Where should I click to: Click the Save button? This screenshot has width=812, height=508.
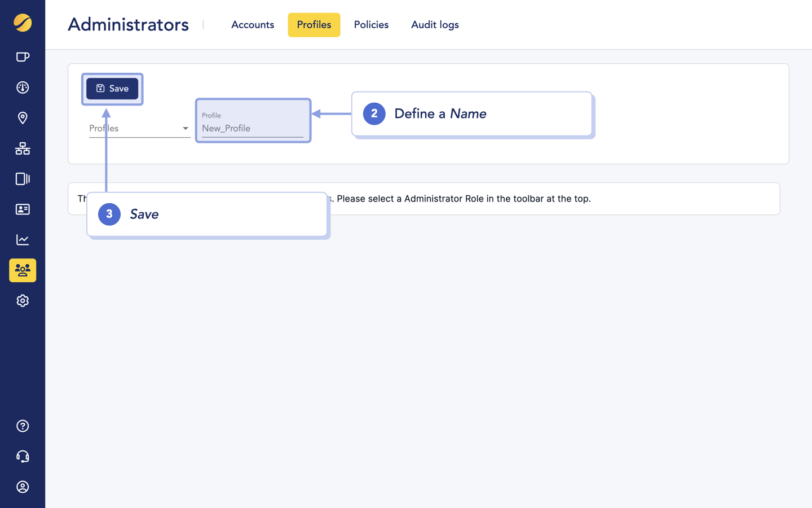click(x=112, y=88)
